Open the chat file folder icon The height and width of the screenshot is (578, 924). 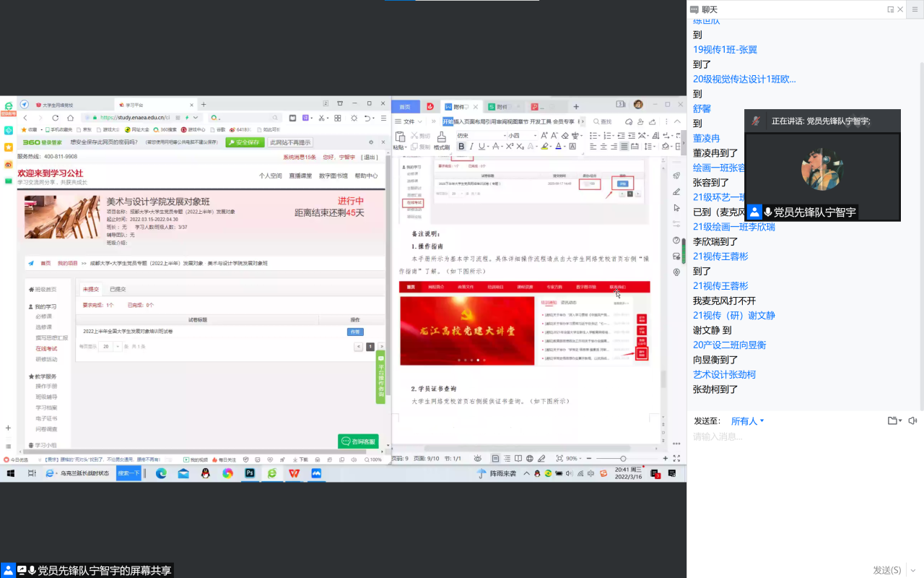pyautogui.click(x=894, y=420)
